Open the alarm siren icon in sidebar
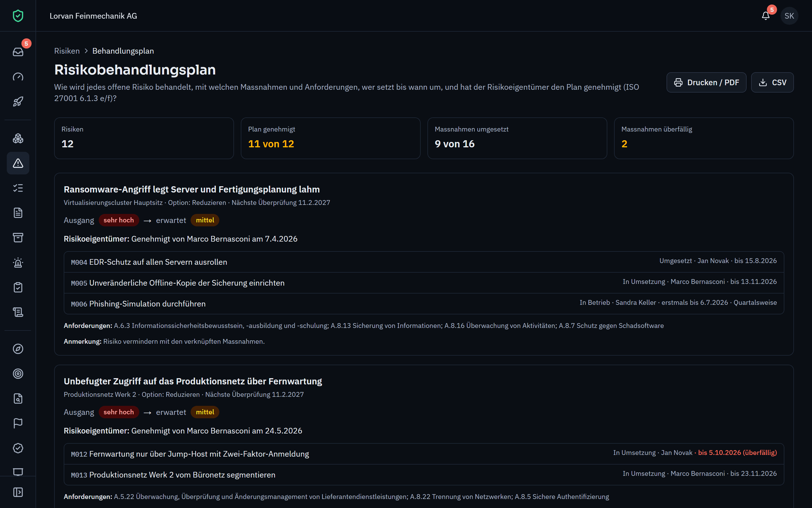This screenshot has height=508, width=812. (18, 263)
